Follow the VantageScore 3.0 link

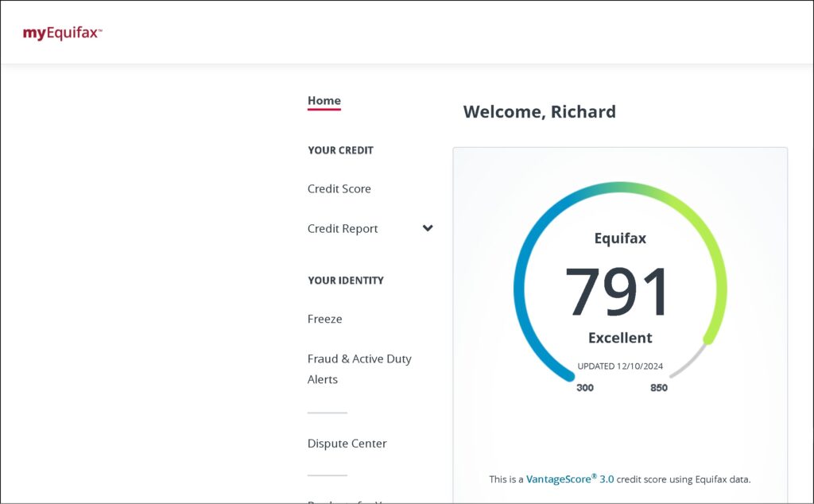(569, 479)
